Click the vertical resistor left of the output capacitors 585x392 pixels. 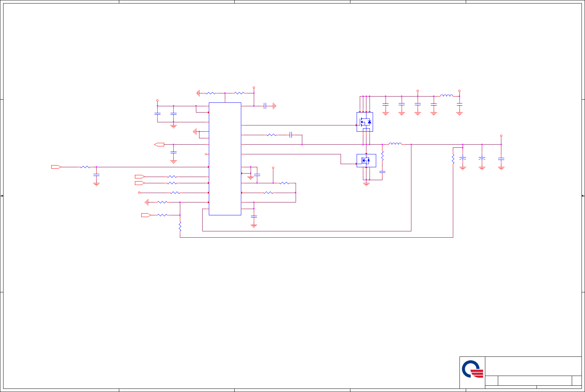coord(453,159)
